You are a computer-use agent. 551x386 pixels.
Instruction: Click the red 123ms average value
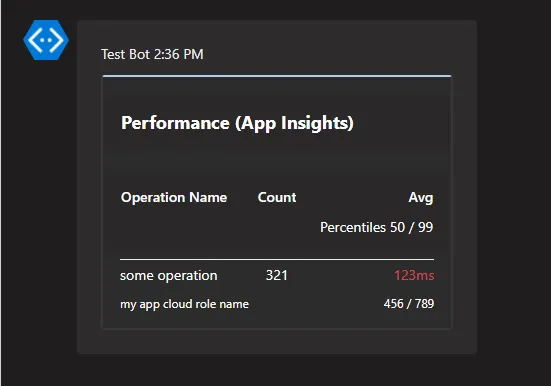(x=414, y=275)
